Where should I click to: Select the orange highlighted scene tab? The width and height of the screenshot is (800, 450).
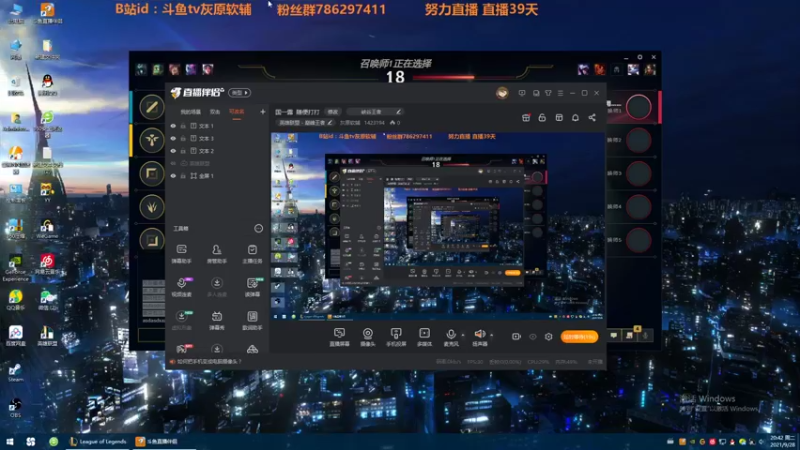[237, 112]
